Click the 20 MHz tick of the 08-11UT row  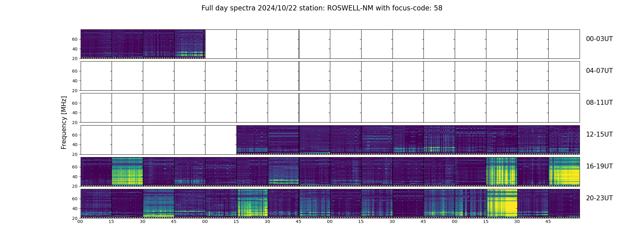pos(75,123)
